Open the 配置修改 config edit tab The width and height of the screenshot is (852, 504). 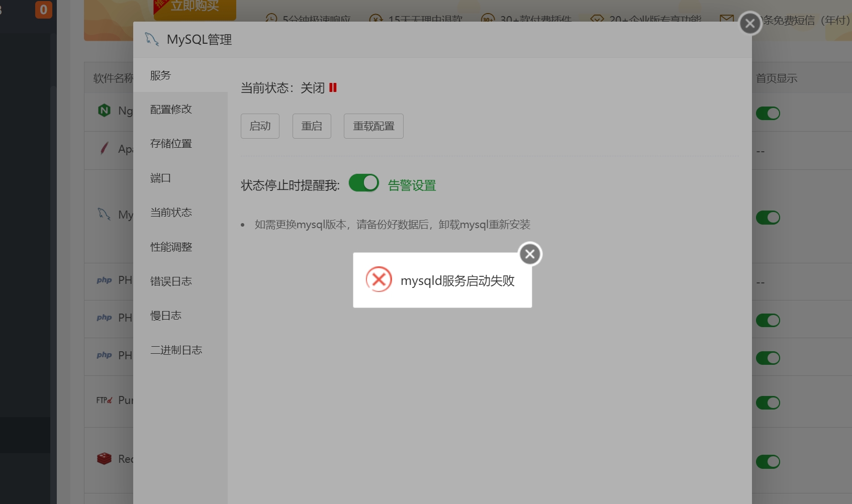(x=180, y=109)
